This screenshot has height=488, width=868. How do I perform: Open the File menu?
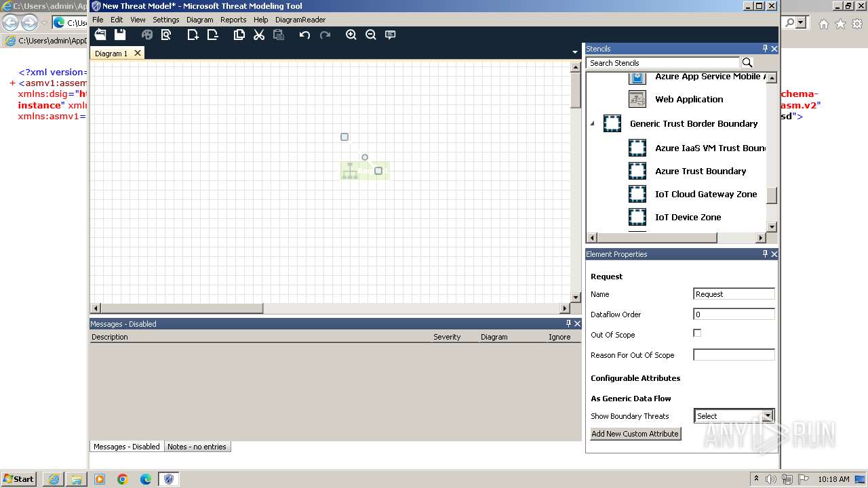[98, 20]
